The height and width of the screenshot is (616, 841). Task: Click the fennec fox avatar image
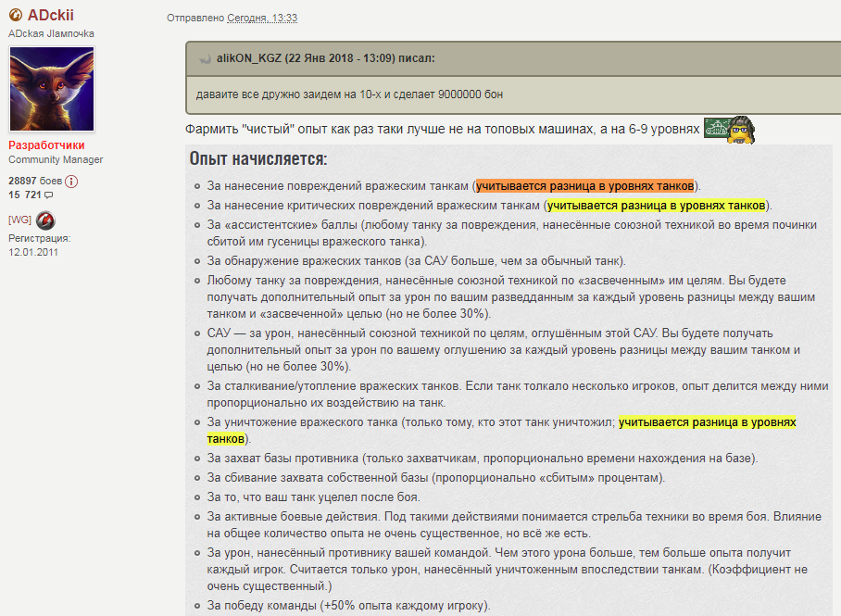coord(52,89)
